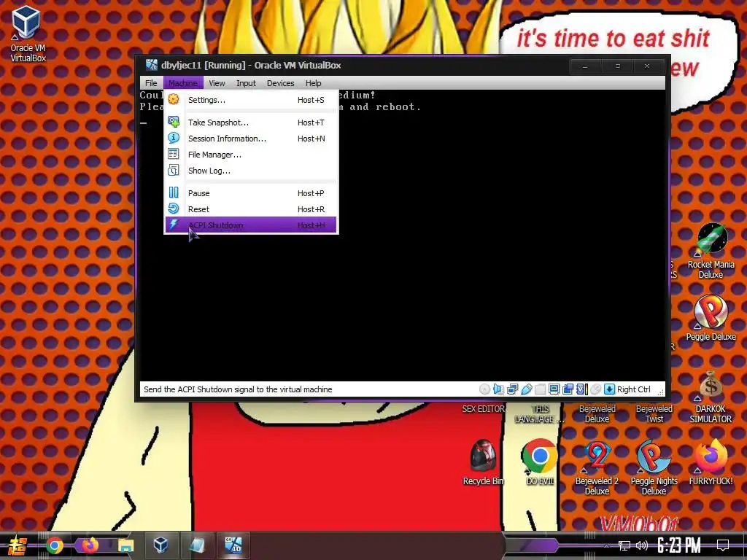Launch File Manager from the Machine menu
Screen dimensions: 747x560
tap(251, 155)
